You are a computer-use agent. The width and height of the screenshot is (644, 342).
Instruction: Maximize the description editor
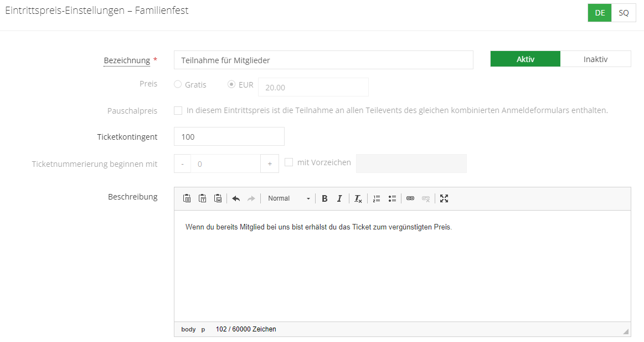coord(444,198)
